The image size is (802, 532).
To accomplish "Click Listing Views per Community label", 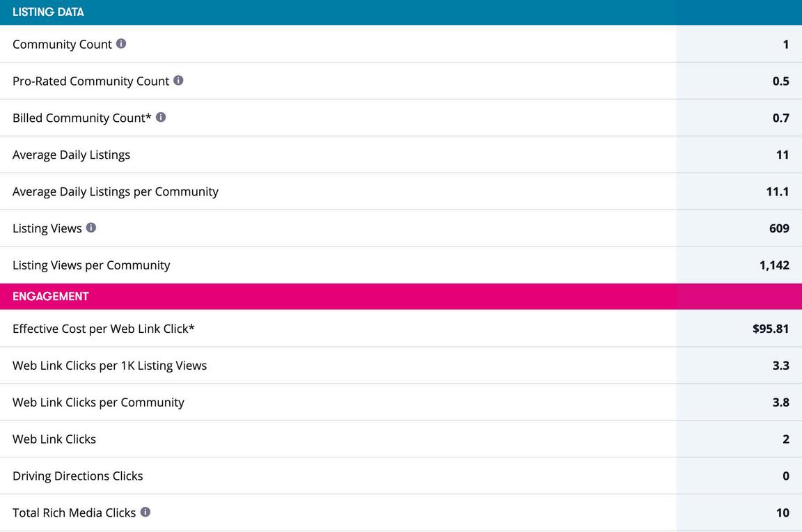I will (91, 265).
